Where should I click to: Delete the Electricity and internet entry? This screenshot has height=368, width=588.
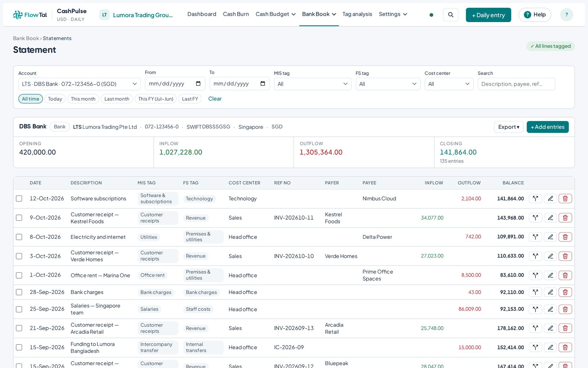tap(565, 237)
